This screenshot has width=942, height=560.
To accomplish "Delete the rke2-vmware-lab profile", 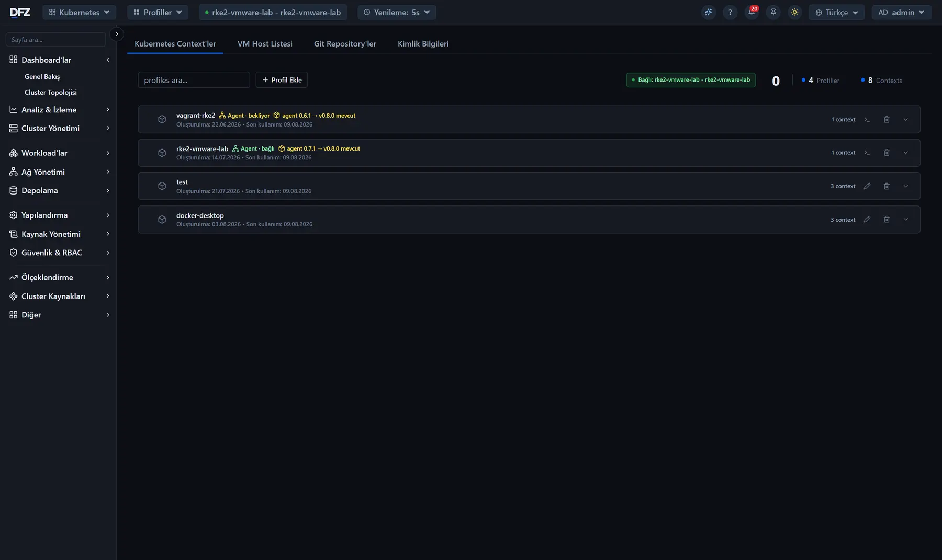I will point(887,153).
